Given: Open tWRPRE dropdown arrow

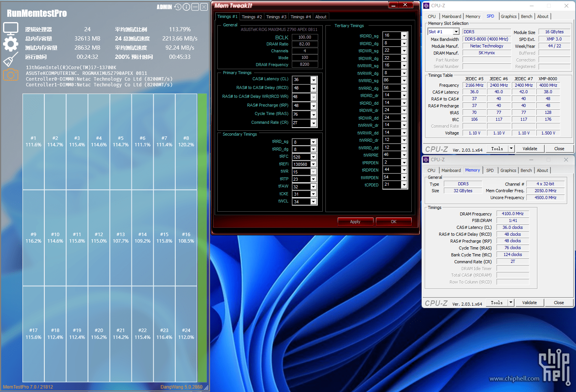Looking at the screenshot, I should (x=404, y=155).
